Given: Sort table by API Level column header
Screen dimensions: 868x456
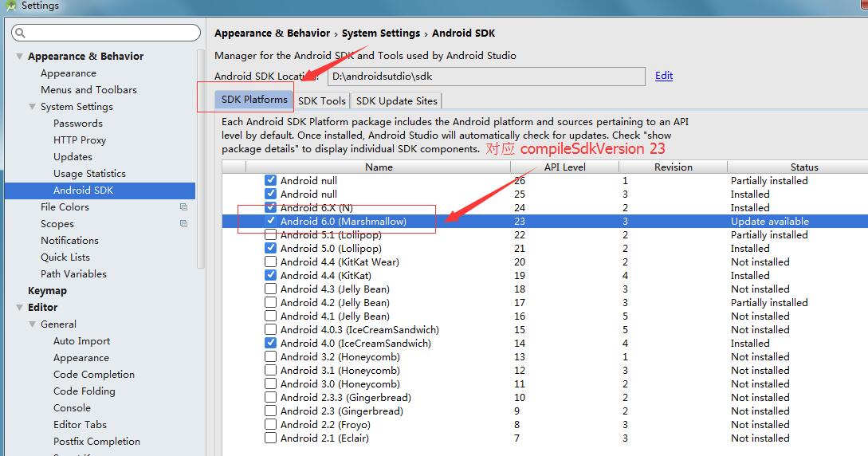Looking at the screenshot, I should [x=564, y=167].
